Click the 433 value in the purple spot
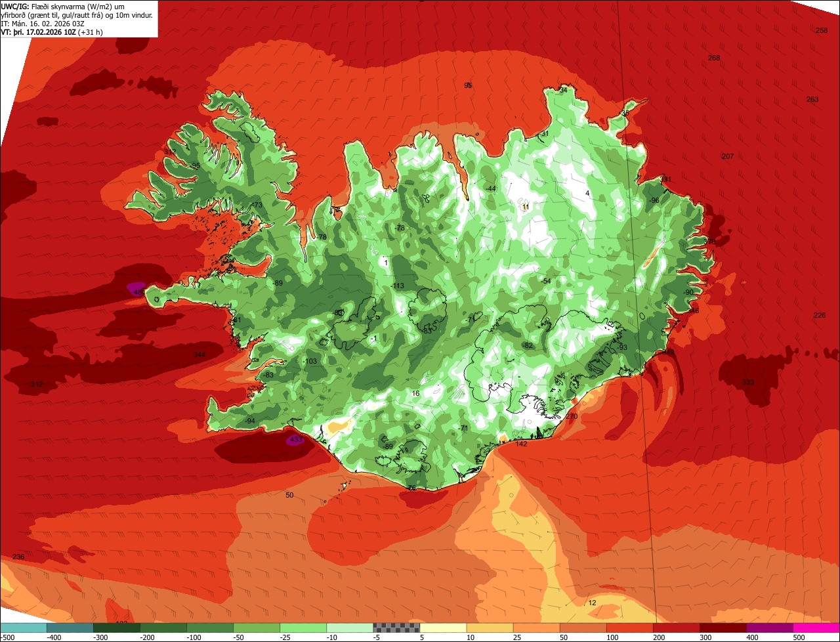This screenshot has height=642, width=840. pyautogui.click(x=295, y=440)
